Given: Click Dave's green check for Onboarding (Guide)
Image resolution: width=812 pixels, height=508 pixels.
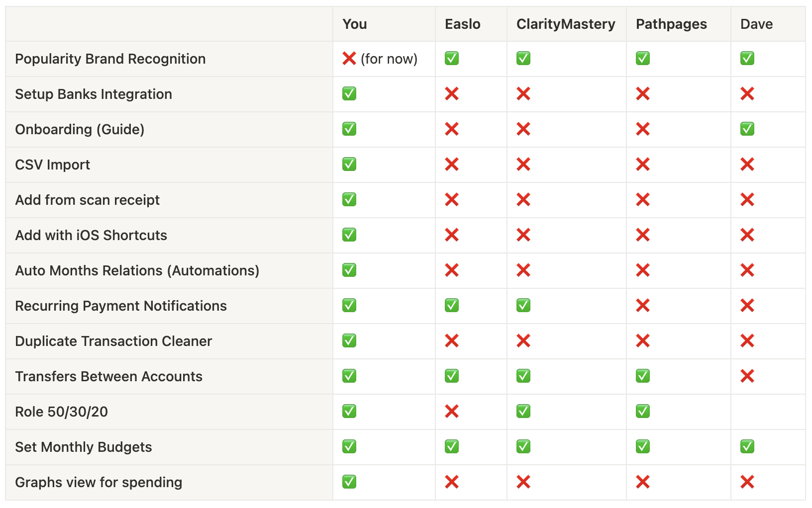Looking at the screenshot, I should coord(747,129).
